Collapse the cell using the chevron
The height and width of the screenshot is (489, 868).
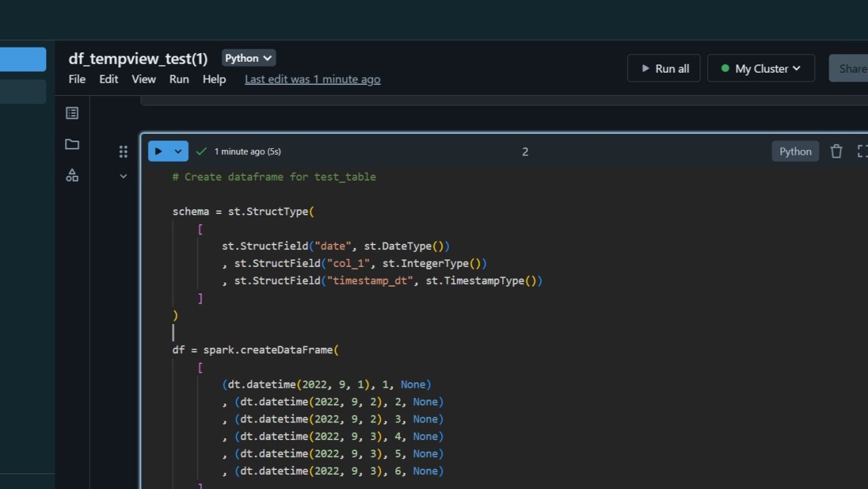pos(123,177)
